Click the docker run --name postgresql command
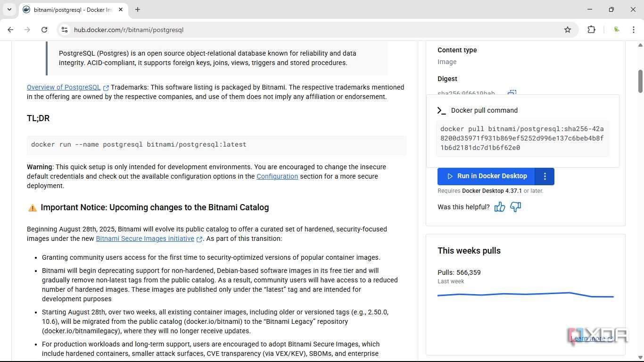This screenshot has width=644, height=362. click(x=139, y=144)
